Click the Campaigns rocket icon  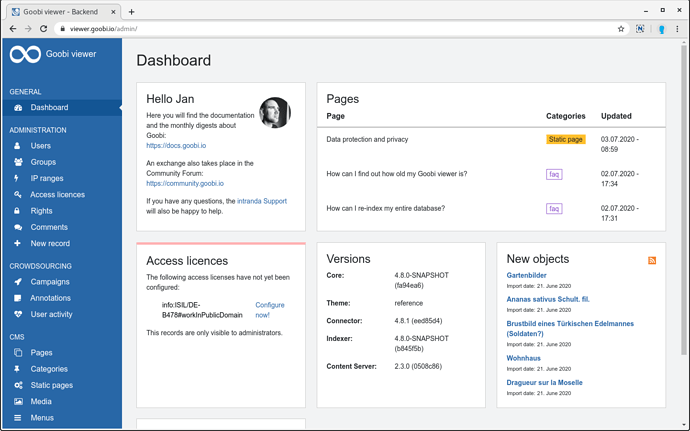coord(18,282)
